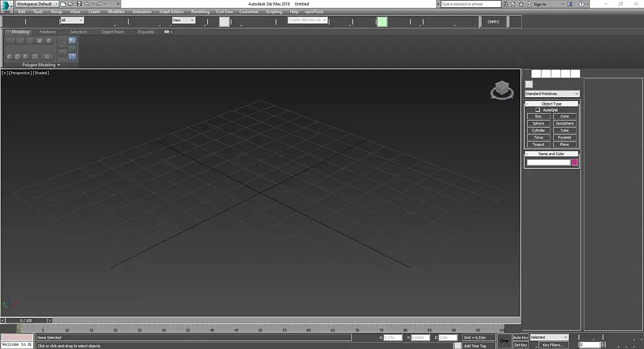Expand the Polygon Modeling panel arrow

pyautogui.click(x=59, y=65)
